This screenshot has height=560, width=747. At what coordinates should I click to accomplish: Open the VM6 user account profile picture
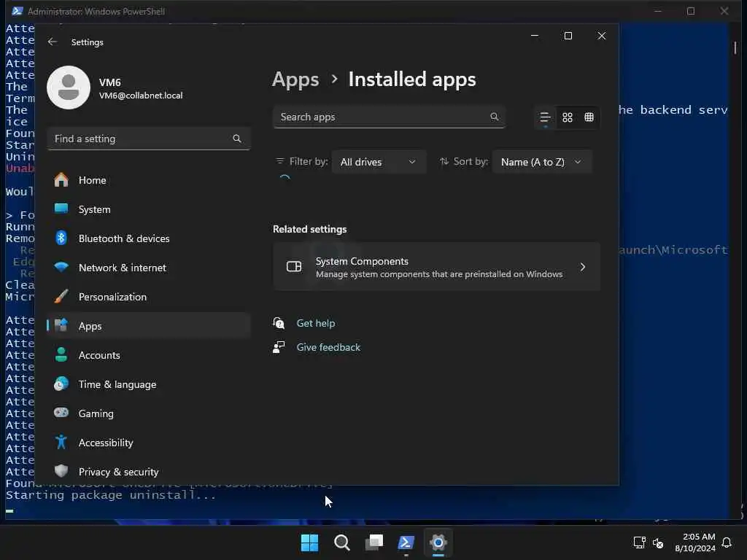pyautogui.click(x=69, y=87)
